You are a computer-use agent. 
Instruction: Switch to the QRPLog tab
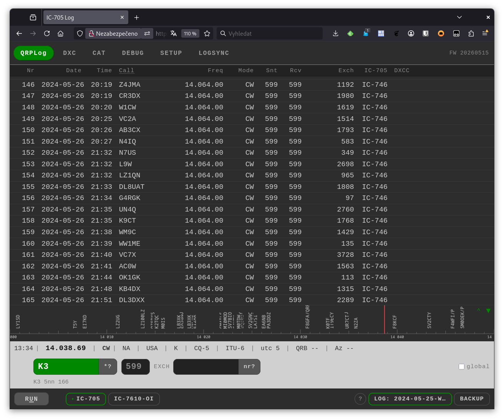coord(33,53)
